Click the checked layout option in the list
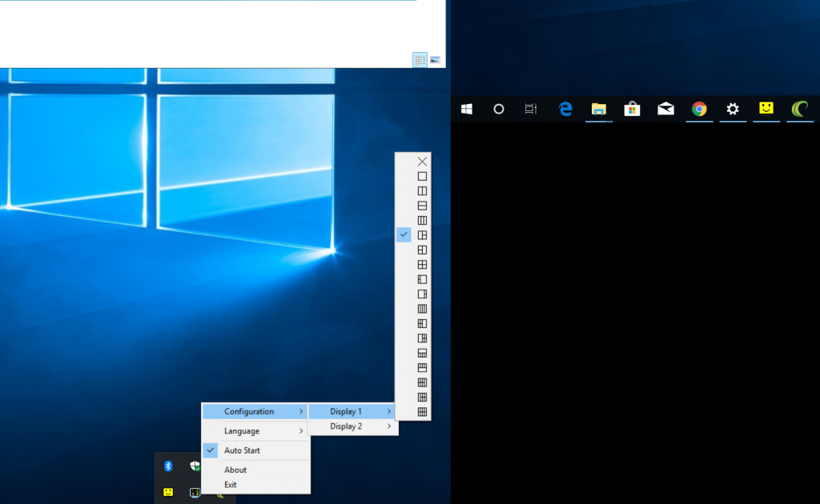This screenshot has width=820, height=504. pos(422,235)
